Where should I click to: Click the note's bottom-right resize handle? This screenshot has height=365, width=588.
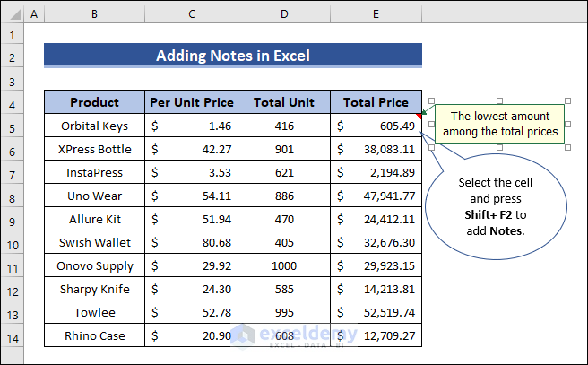click(568, 148)
